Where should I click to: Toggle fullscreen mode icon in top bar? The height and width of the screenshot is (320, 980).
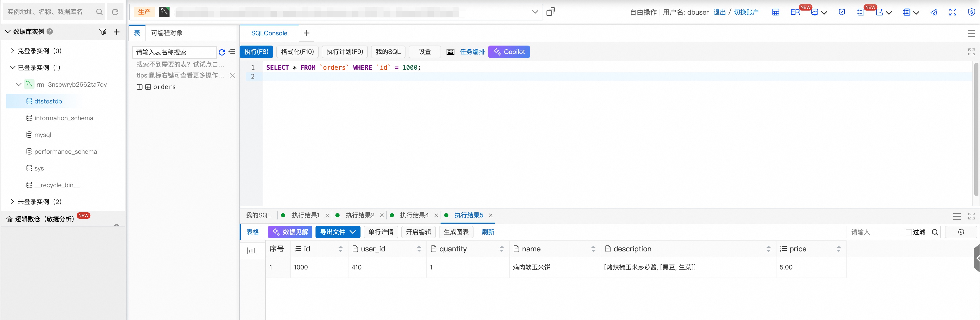pyautogui.click(x=953, y=12)
